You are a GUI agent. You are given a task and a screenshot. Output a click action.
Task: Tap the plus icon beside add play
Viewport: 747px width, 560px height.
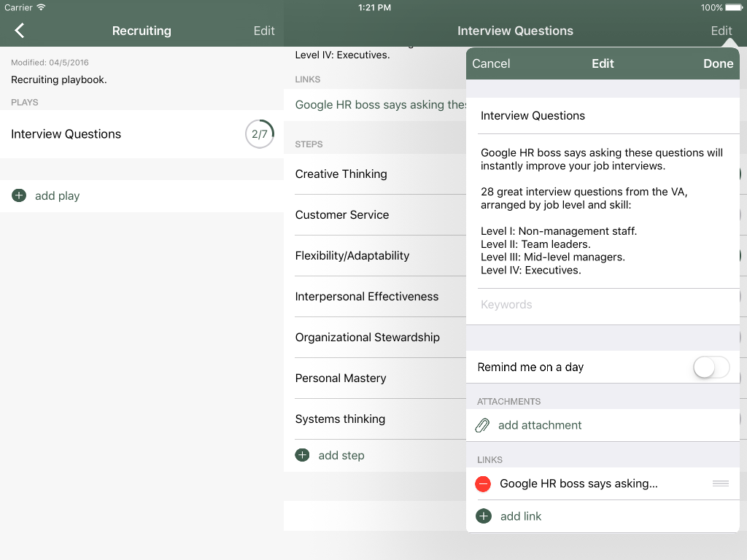click(x=18, y=195)
